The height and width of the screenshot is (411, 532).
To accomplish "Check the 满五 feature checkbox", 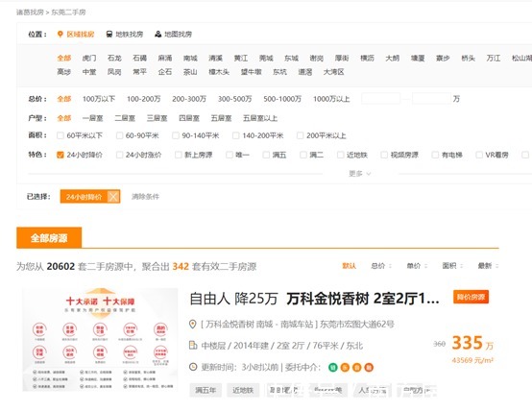I will (266, 156).
